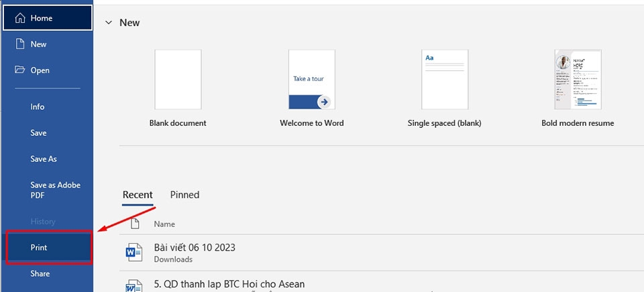
Task: Collapse the New templates section chevron
Action: (109, 23)
